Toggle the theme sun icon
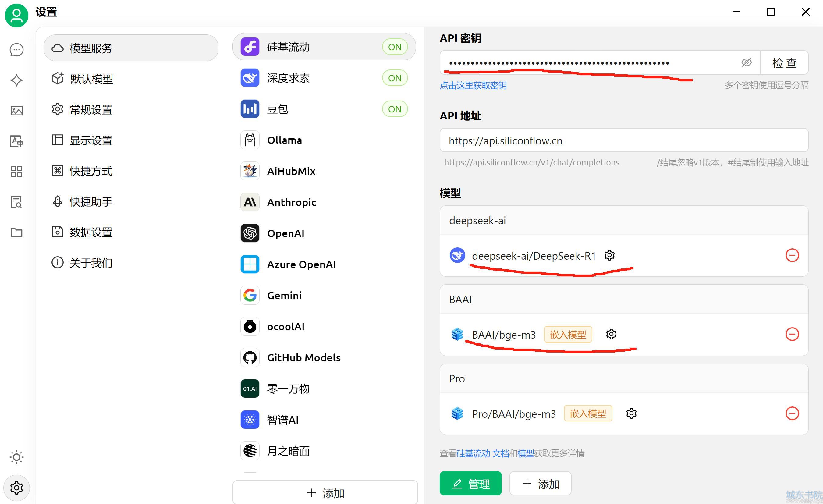Viewport: 823px width, 504px height. [16, 457]
